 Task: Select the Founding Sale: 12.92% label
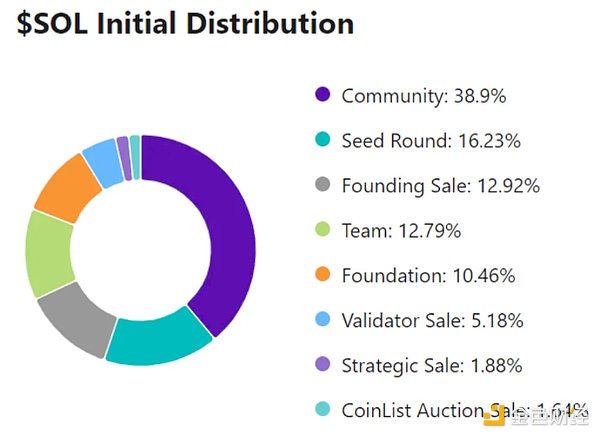(x=440, y=186)
